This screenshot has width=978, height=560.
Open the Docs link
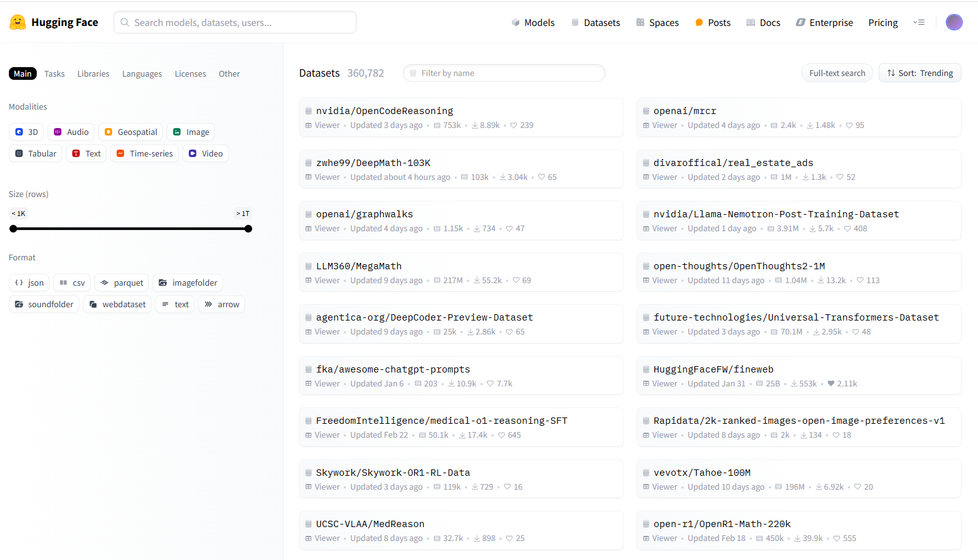coord(763,22)
